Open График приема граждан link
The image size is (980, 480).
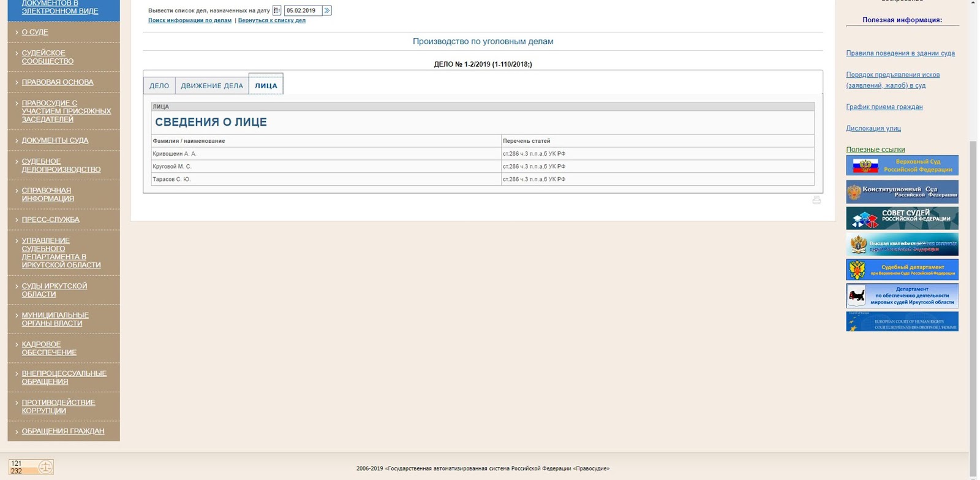[x=884, y=107]
